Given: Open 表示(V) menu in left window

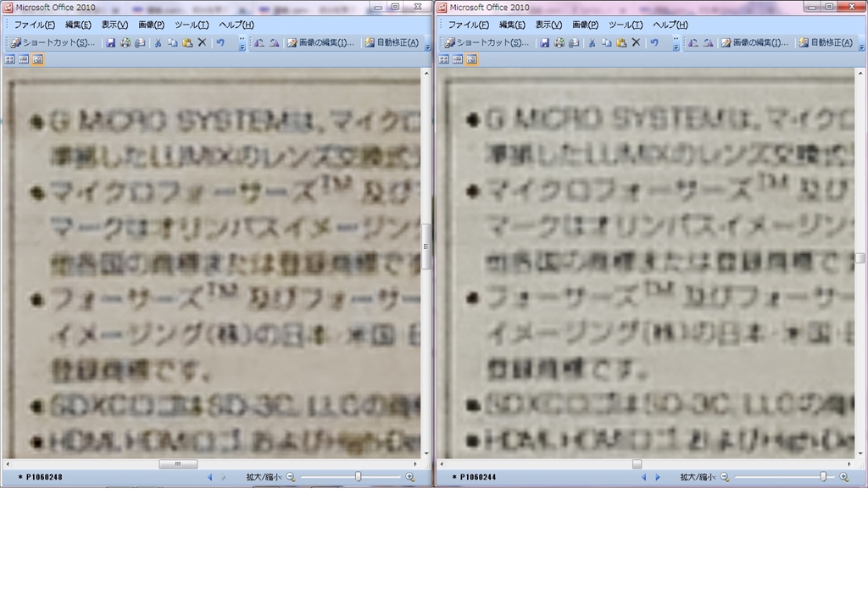Looking at the screenshot, I should click(x=114, y=25).
